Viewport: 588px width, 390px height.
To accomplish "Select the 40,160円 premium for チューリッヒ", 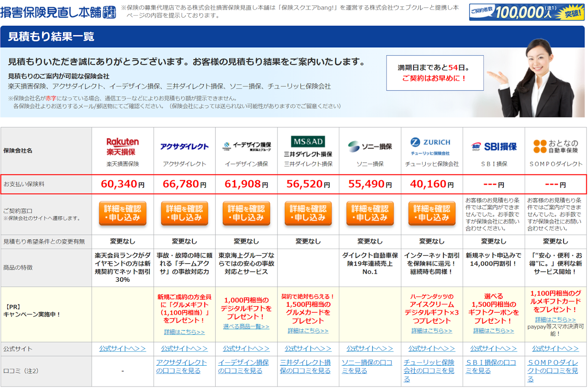I will 432,184.
